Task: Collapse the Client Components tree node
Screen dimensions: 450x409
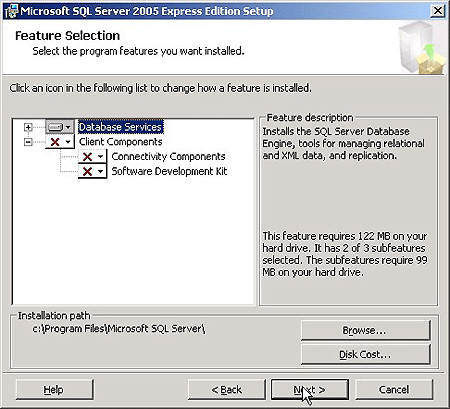Action: (x=28, y=142)
